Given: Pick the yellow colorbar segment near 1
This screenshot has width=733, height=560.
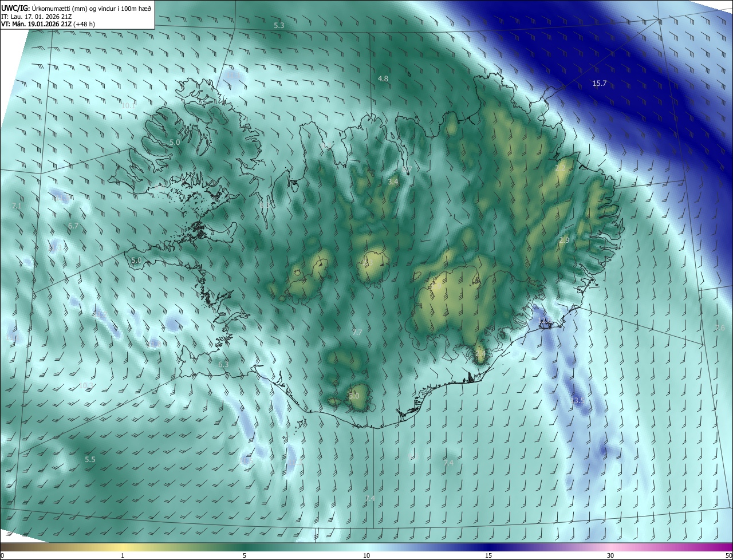Looking at the screenshot, I should click(x=123, y=547).
